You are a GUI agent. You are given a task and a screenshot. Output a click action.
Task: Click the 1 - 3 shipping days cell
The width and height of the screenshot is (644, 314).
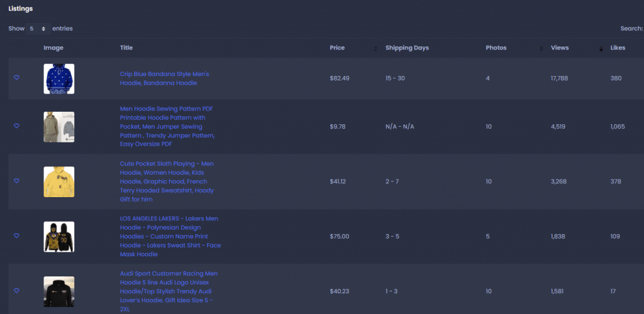click(x=391, y=291)
